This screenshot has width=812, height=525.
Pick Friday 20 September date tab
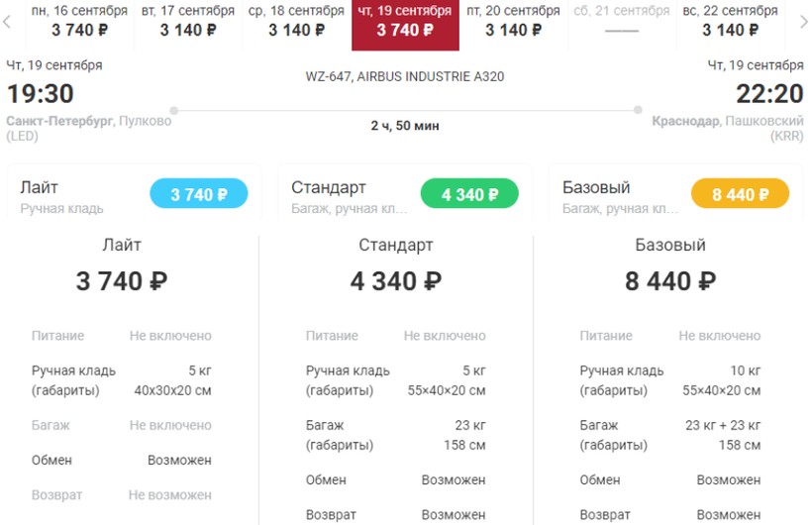[513, 22]
